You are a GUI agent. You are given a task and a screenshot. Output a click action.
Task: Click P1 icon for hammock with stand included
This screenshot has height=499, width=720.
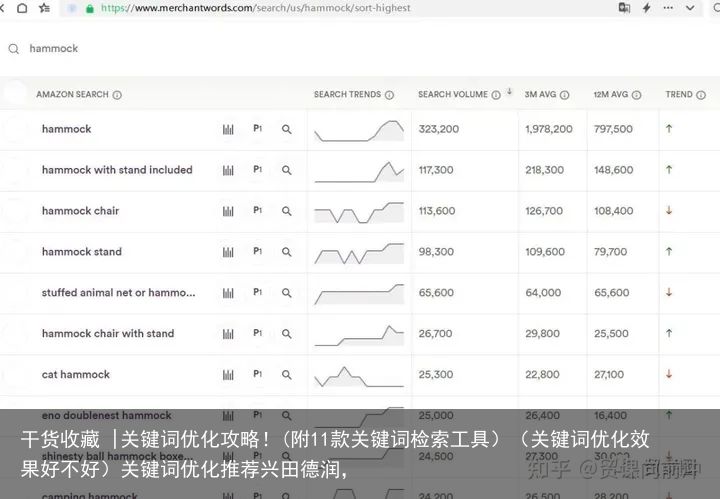point(258,169)
